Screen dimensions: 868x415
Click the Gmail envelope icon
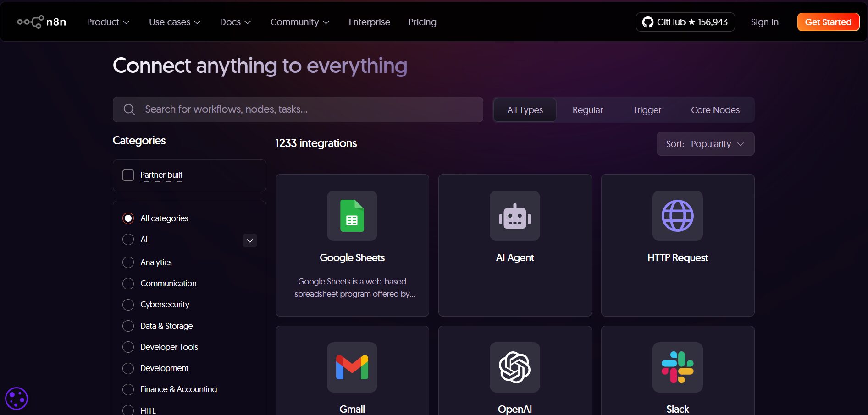click(352, 367)
